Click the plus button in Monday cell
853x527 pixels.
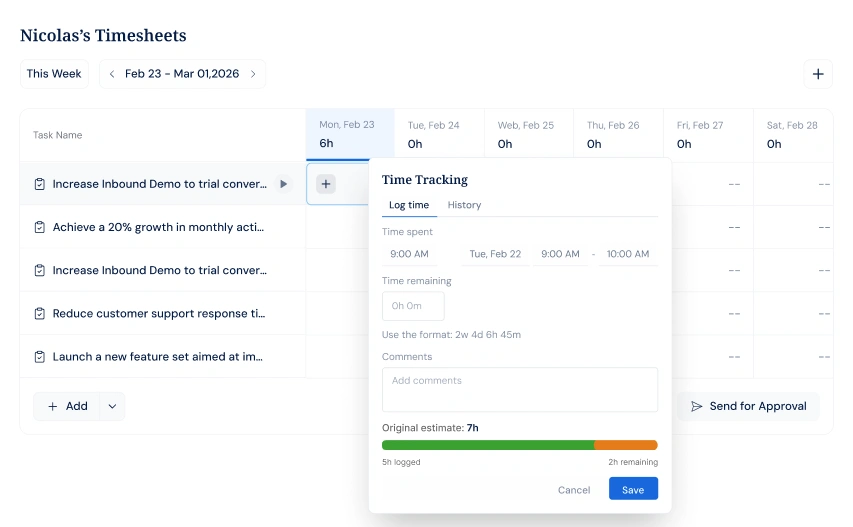coord(326,184)
